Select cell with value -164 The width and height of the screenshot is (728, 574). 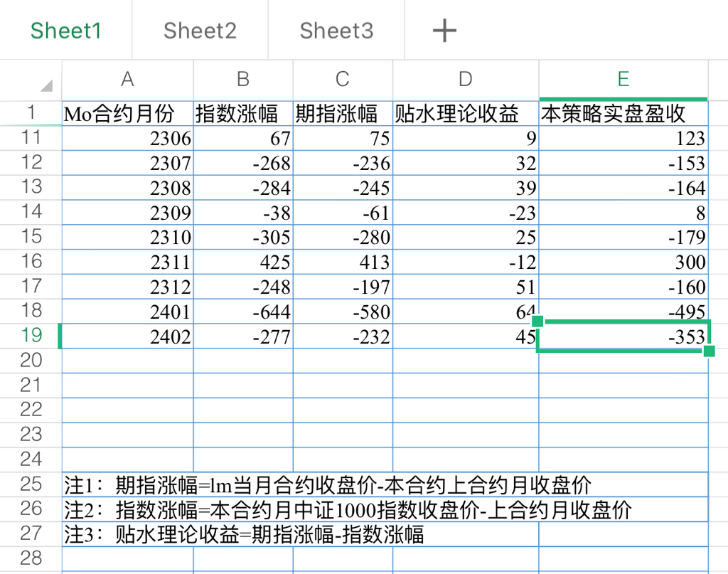click(623, 188)
